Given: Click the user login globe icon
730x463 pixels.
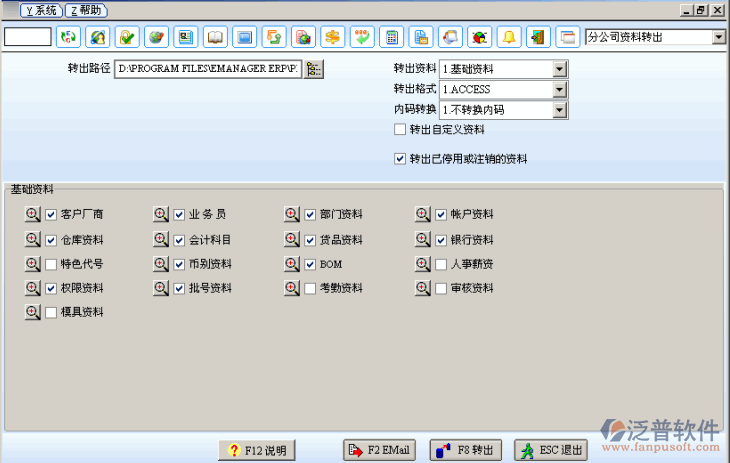Looking at the screenshot, I should click(x=98, y=37).
